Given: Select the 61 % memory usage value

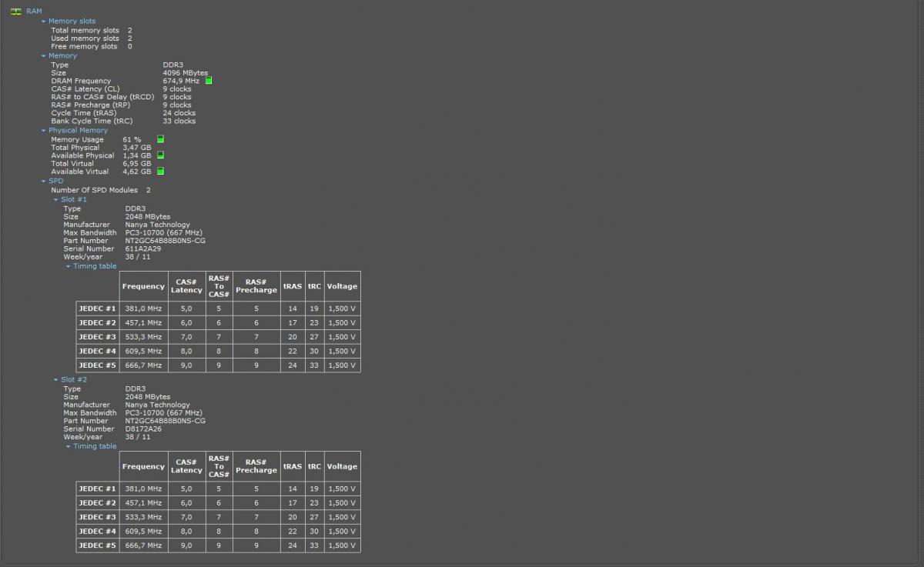Looking at the screenshot, I should click(132, 140).
